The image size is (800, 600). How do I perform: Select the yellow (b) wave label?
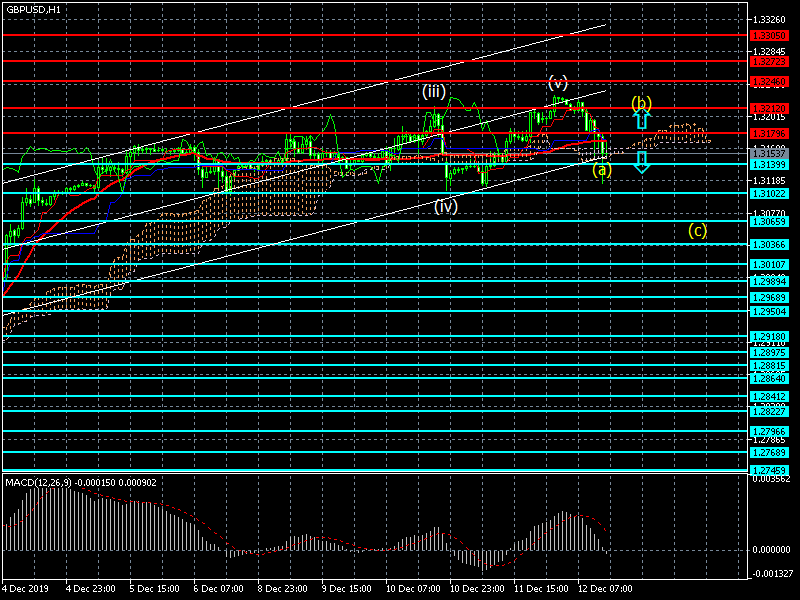pos(641,103)
